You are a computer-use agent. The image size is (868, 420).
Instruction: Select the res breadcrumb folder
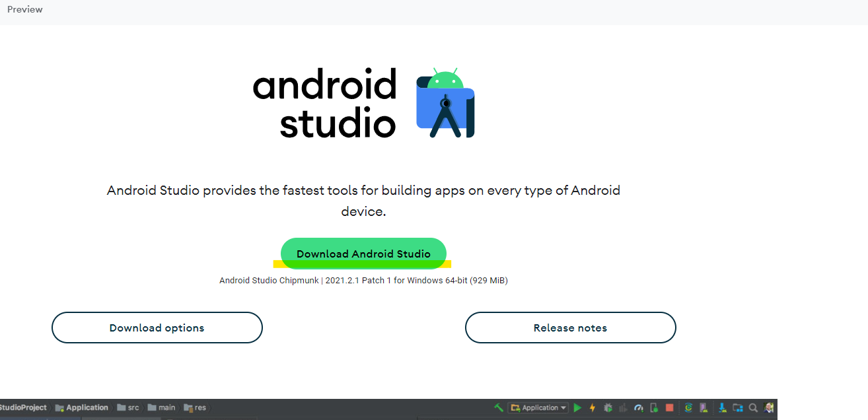(195, 407)
